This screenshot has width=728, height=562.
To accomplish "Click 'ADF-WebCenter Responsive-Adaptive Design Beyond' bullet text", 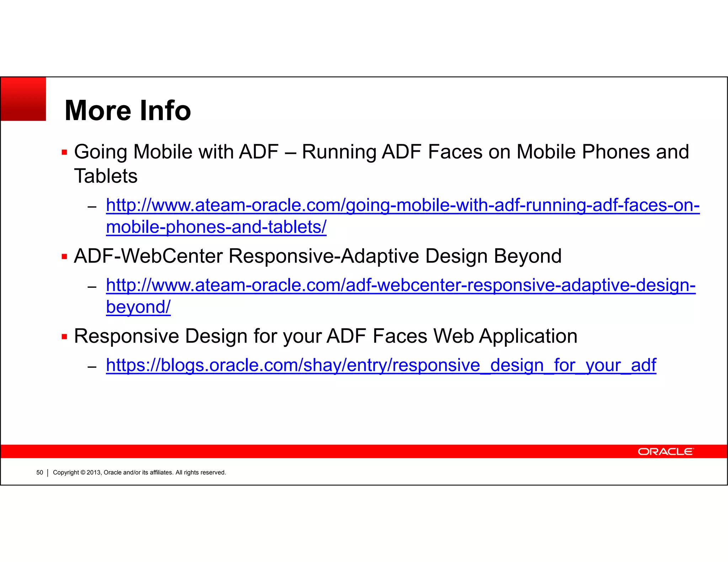I will pyautogui.click(x=318, y=256).
